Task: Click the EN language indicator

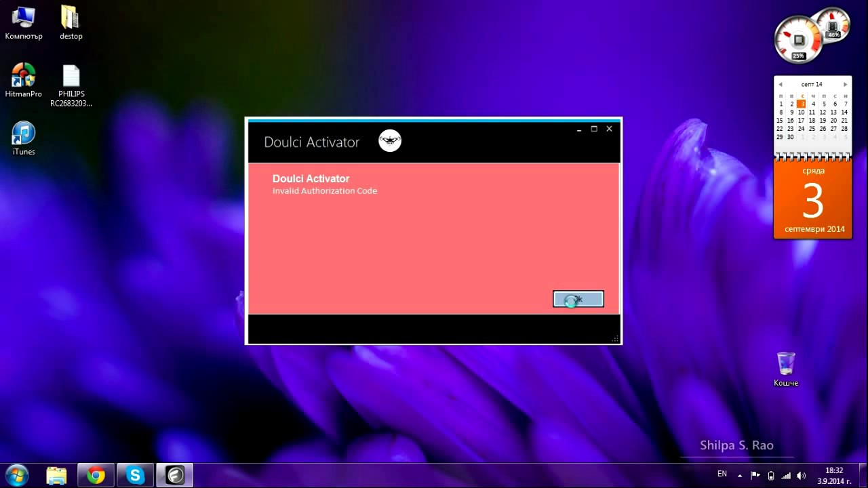Action: [x=722, y=474]
